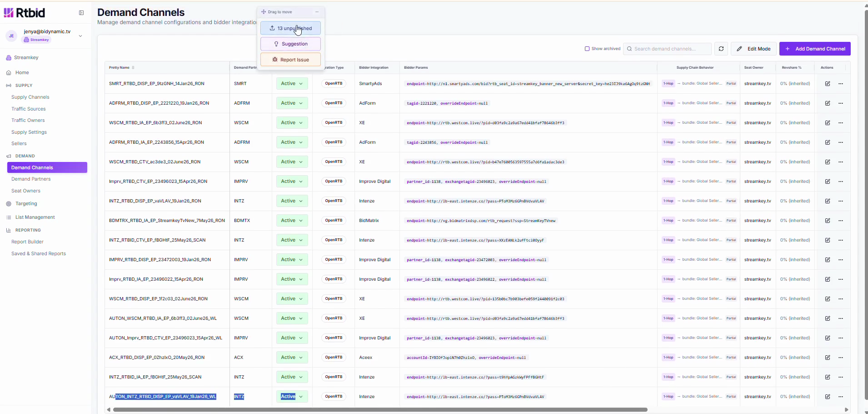Expand the jenya@bidynamic.tv account chevron

(x=80, y=35)
